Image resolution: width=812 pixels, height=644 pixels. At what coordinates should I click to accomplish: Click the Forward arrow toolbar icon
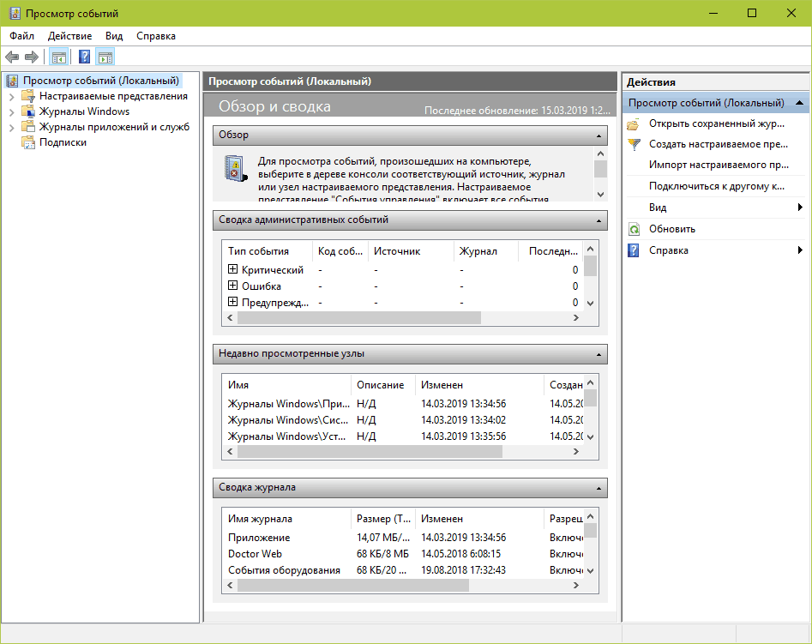click(32, 57)
